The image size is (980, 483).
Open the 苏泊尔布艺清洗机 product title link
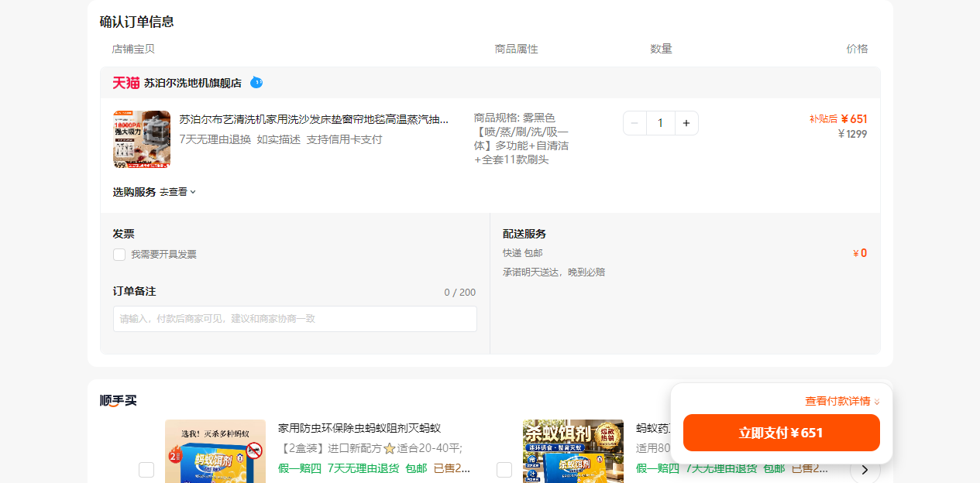pos(314,119)
